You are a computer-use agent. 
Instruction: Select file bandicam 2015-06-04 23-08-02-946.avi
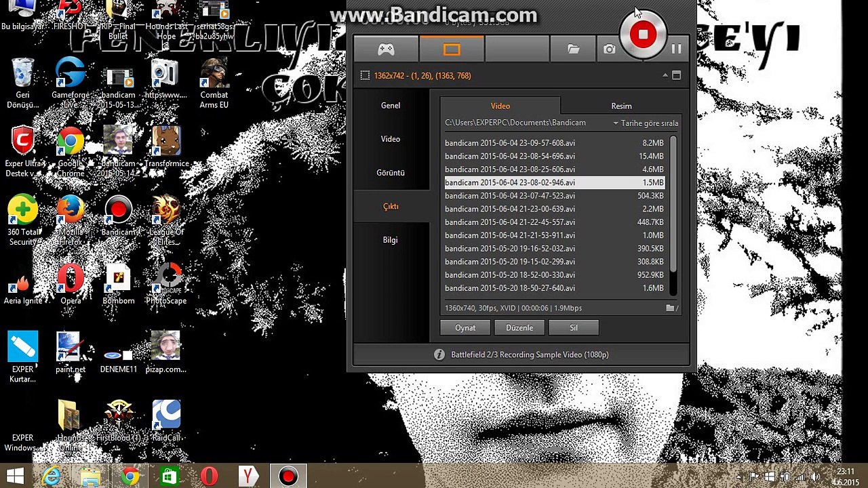click(555, 182)
